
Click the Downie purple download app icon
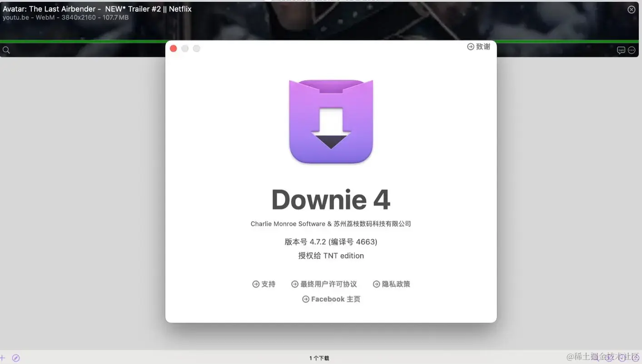click(x=331, y=122)
